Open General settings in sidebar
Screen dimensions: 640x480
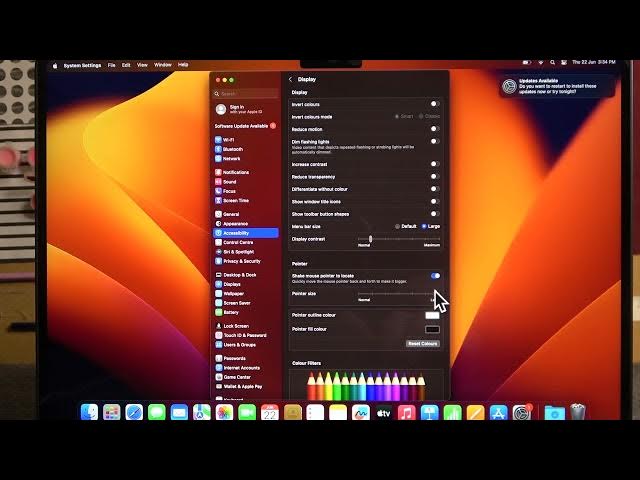227,214
